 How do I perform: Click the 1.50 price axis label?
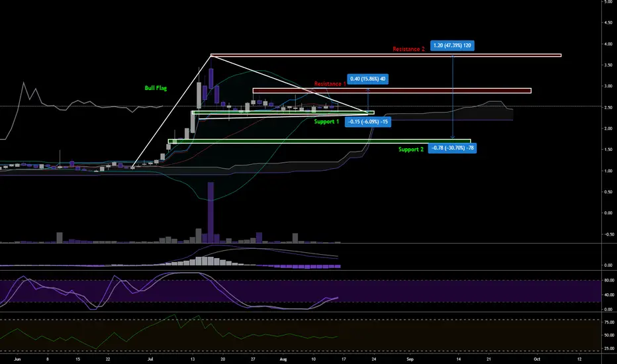point(608,150)
